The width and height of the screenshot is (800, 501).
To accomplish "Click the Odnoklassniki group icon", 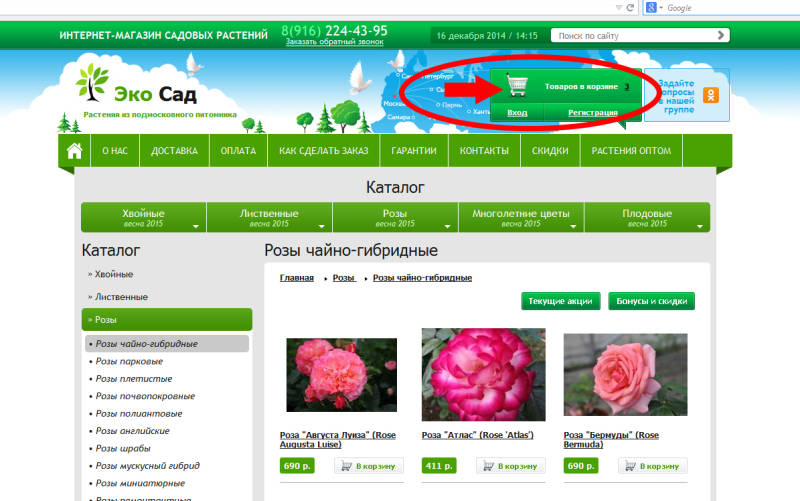I will (711, 95).
